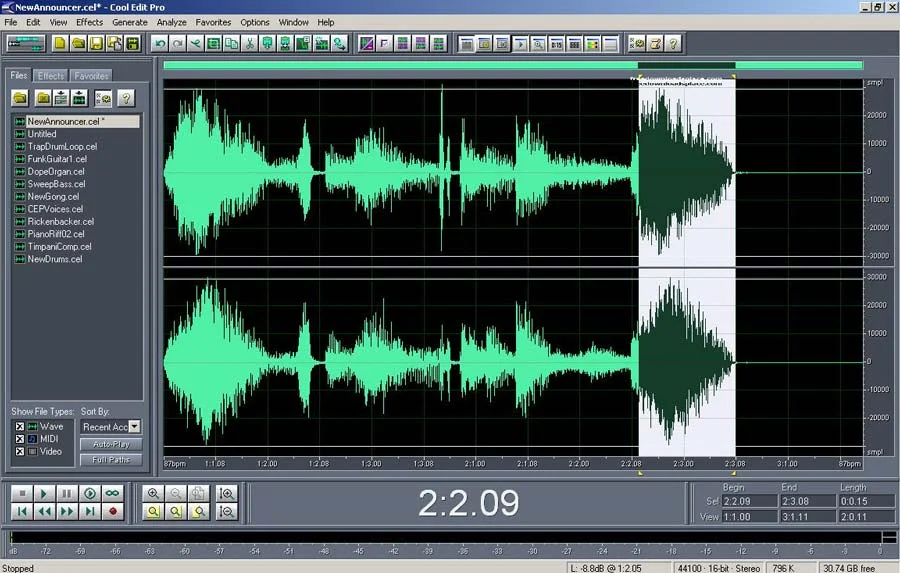Click the Redo arrow toolbar icon
Screen dimensions: 900x573
[177, 44]
